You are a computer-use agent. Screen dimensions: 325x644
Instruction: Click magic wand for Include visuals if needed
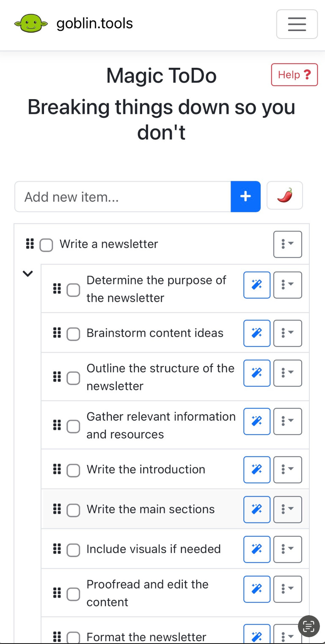257,549
